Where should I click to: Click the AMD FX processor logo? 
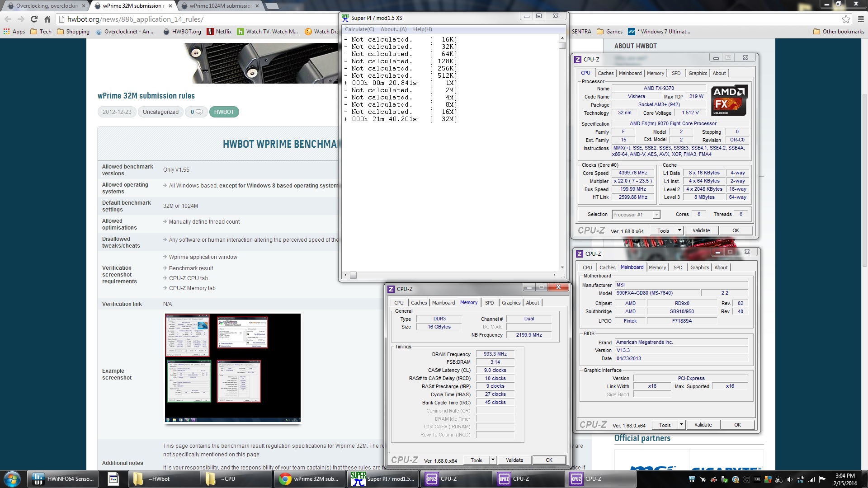pyautogui.click(x=729, y=100)
